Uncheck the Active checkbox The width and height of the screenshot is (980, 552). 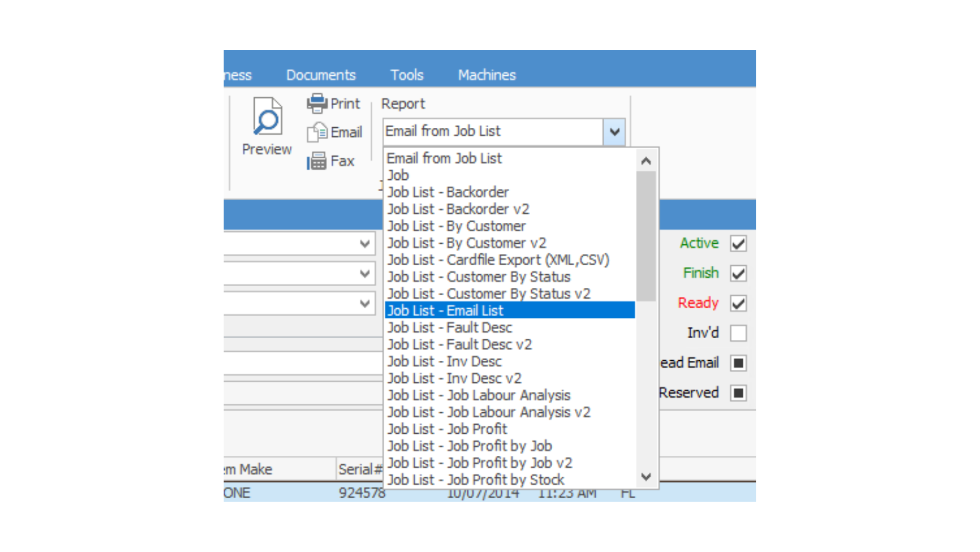[x=738, y=243]
